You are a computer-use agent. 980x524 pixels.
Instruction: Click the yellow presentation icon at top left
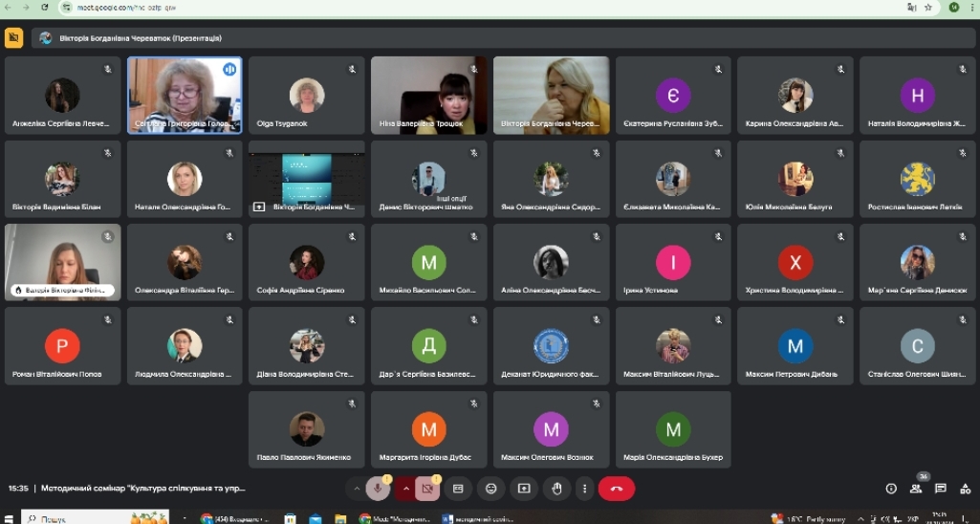tap(13, 37)
